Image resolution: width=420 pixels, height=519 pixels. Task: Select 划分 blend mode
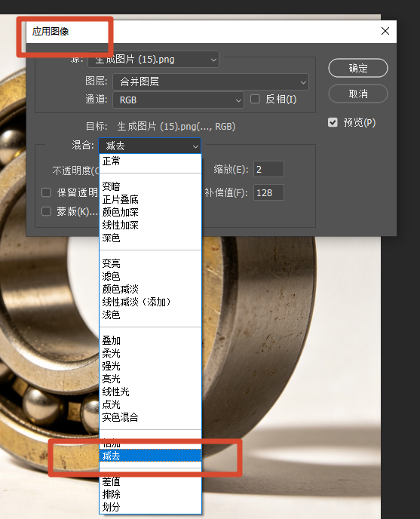pos(150,507)
